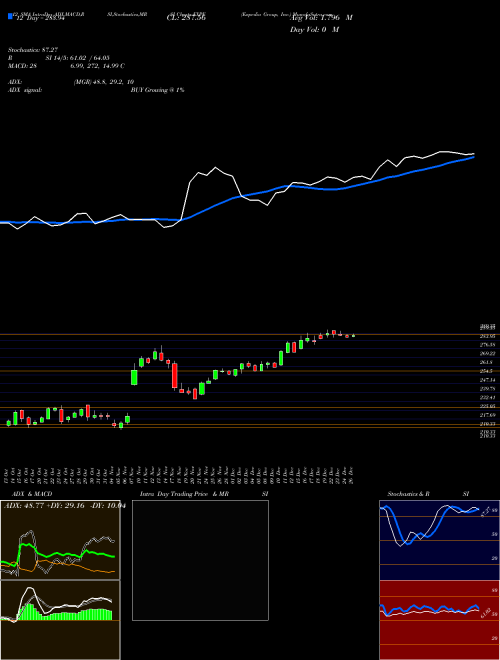Click the green MACD histogram bars
The width and height of the screenshot is (500, 660).
coord(63,613)
